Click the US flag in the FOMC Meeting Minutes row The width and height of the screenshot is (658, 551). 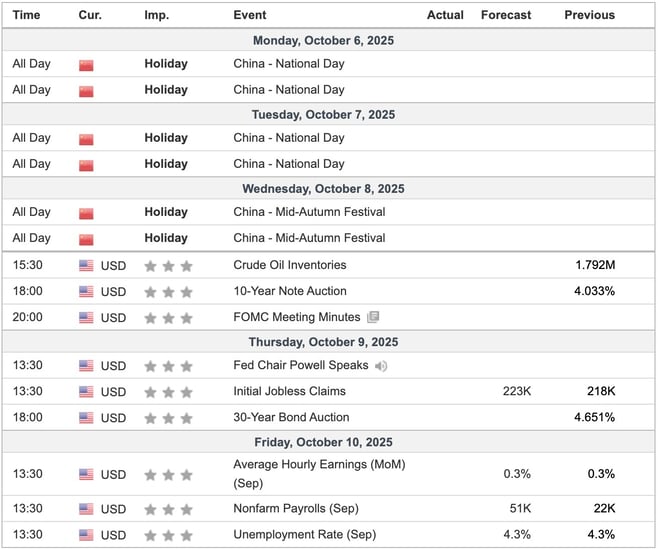click(86, 318)
